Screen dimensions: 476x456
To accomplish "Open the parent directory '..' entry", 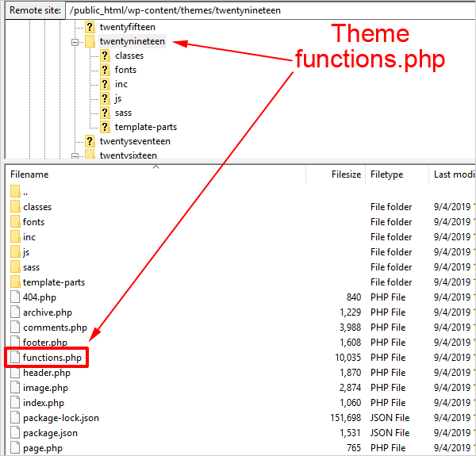I will click(25, 192).
